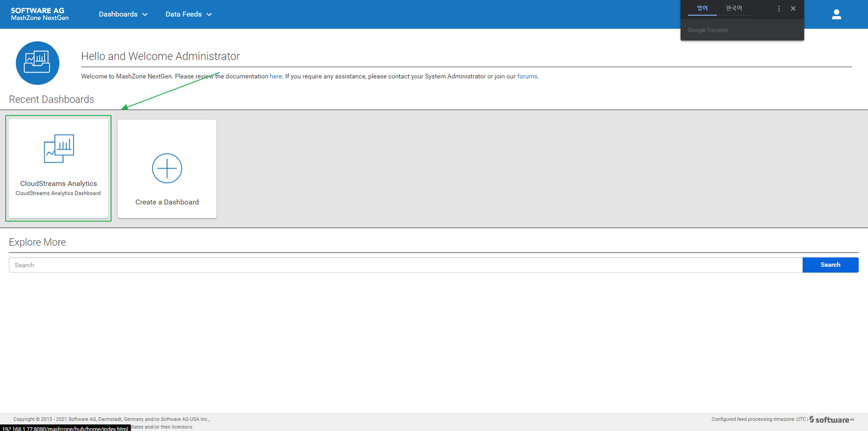Image resolution: width=868 pixels, height=431 pixels.
Task: Open the Dashboards menu
Action: (x=118, y=14)
